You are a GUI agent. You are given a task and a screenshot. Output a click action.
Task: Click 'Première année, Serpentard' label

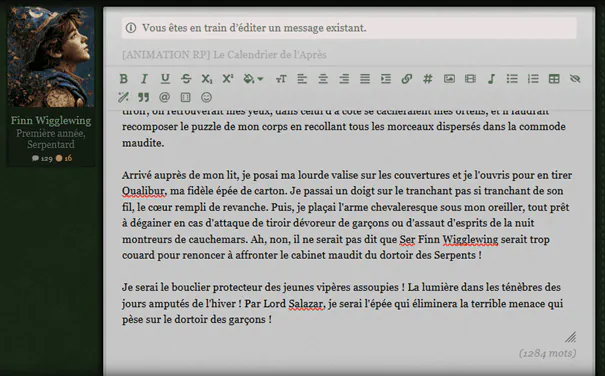click(51, 139)
